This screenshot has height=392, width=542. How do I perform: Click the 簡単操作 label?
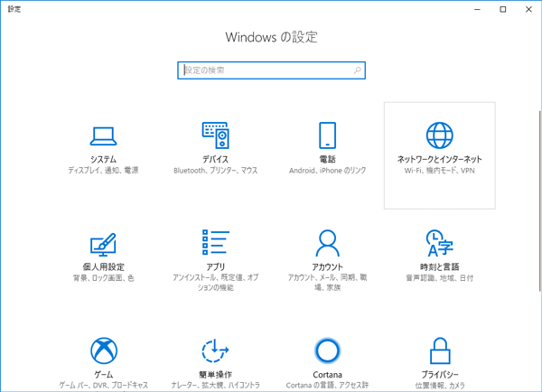click(x=215, y=375)
